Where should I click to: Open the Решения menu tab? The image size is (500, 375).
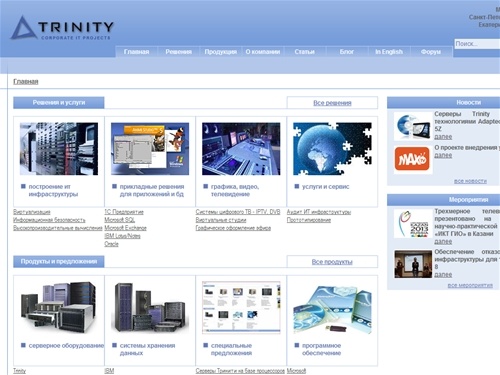178,52
